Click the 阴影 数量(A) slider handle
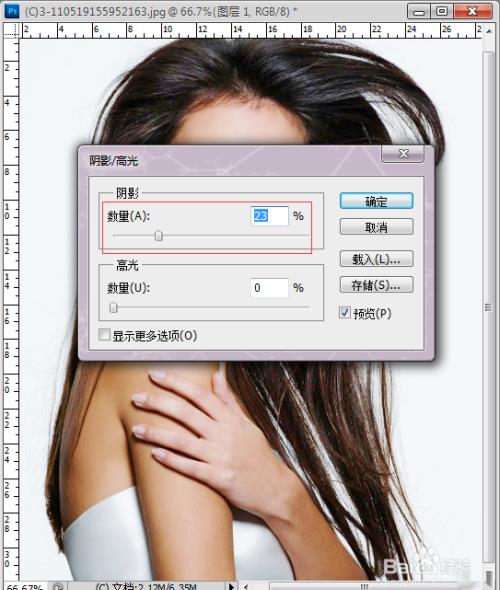This screenshot has width=500, height=590. (159, 236)
